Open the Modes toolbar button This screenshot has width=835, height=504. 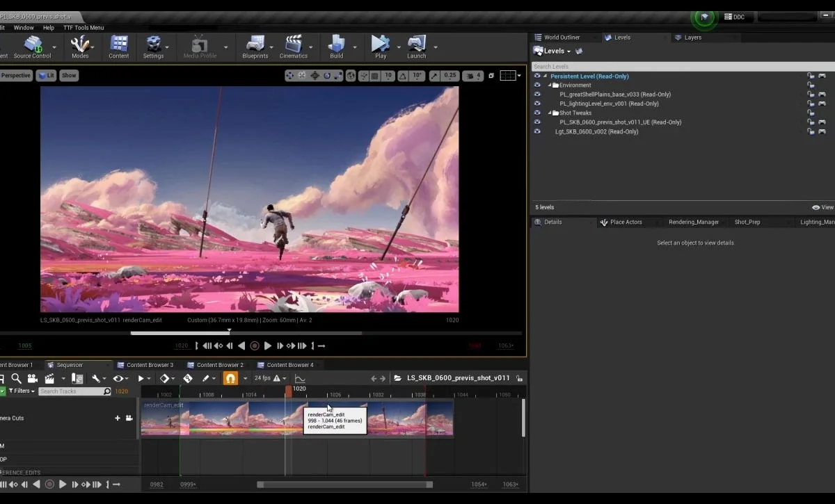pyautogui.click(x=80, y=47)
